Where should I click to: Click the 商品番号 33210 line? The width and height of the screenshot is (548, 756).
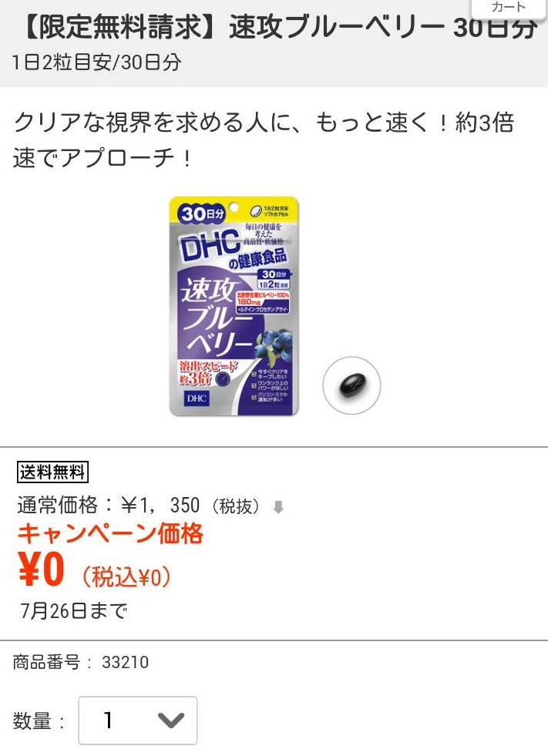[x=81, y=662]
